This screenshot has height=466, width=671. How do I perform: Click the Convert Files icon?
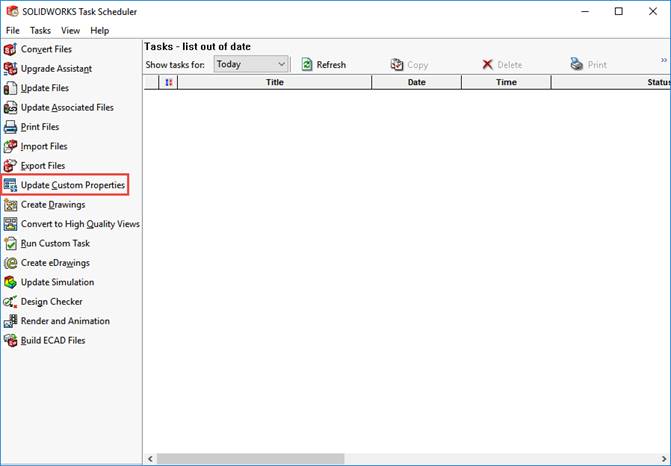[x=10, y=50]
